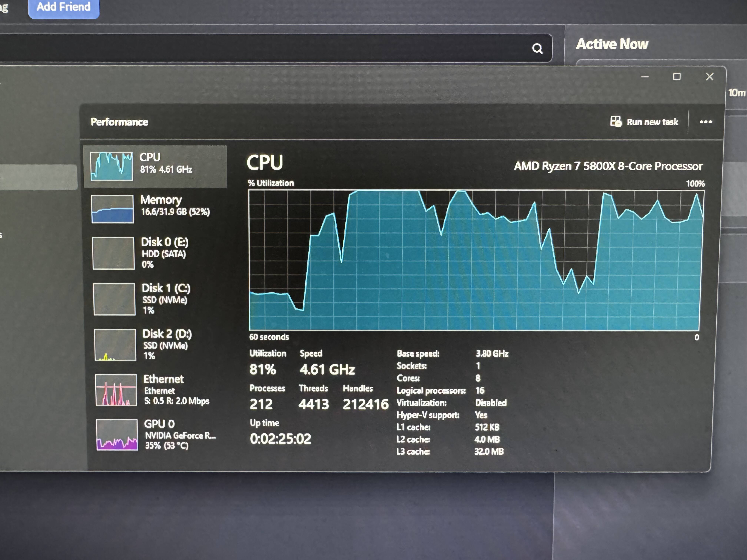Click the Handles count 212416

(366, 404)
